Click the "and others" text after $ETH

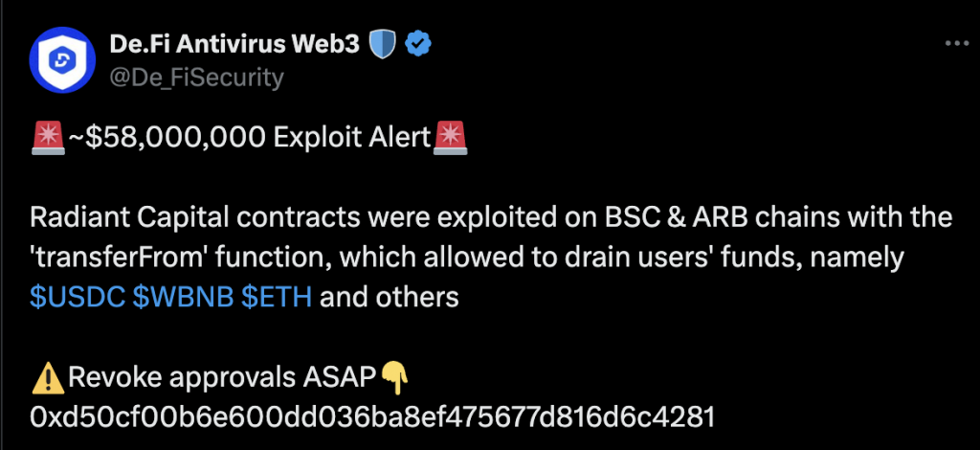point(389,298)
